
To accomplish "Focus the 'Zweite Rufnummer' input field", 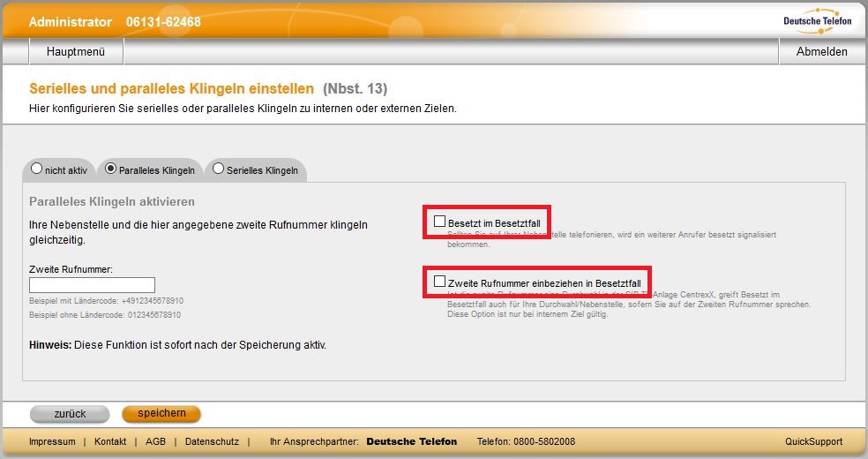I will pos(92,285).
